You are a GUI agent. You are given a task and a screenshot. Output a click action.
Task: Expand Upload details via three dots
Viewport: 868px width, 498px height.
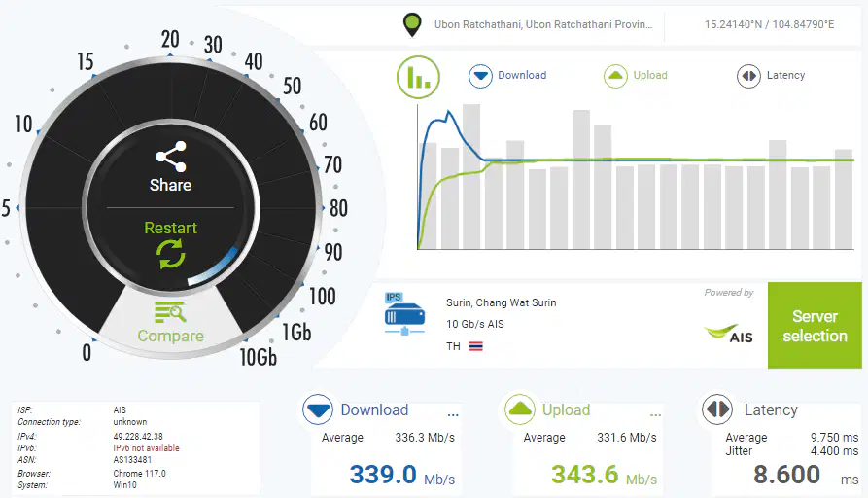[655, 413]
